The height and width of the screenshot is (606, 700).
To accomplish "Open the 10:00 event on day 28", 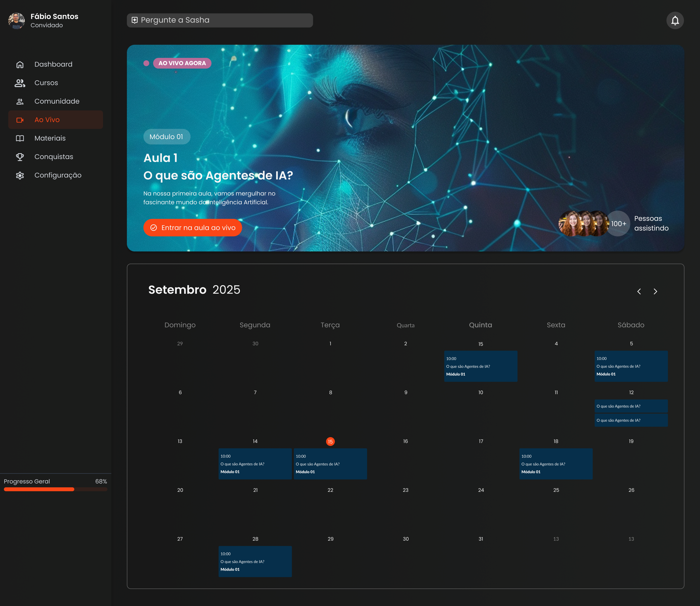I will pyautogui.click(x=255, y=561).
